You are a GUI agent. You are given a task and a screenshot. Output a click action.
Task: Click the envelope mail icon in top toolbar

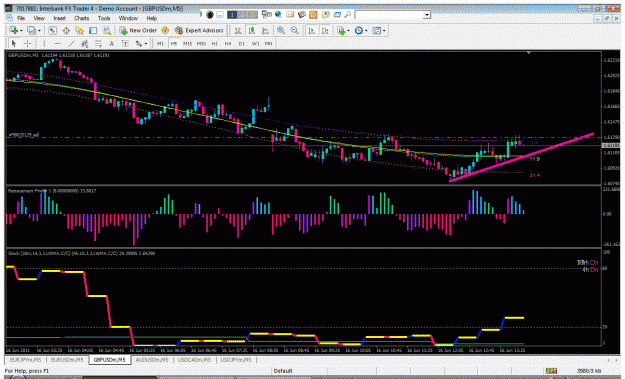click(290, 14)
